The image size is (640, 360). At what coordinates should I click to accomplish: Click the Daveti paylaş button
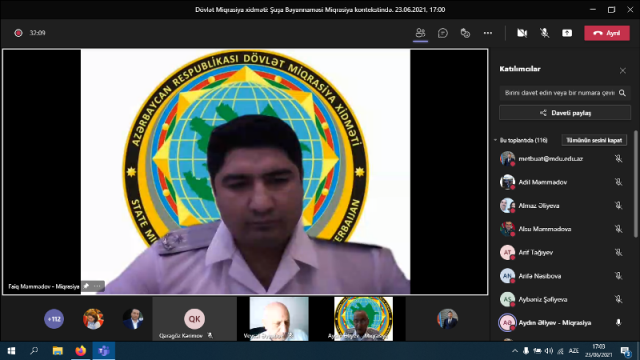click(564, 113)
